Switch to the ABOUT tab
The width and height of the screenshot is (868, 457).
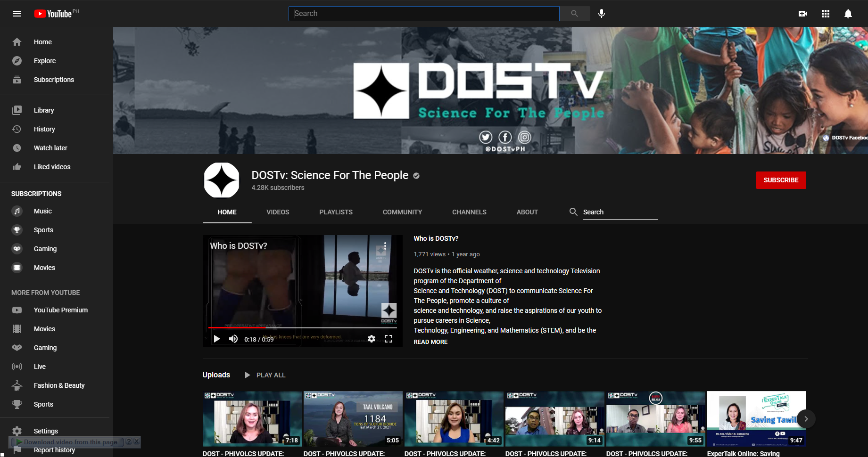point(527,212)
